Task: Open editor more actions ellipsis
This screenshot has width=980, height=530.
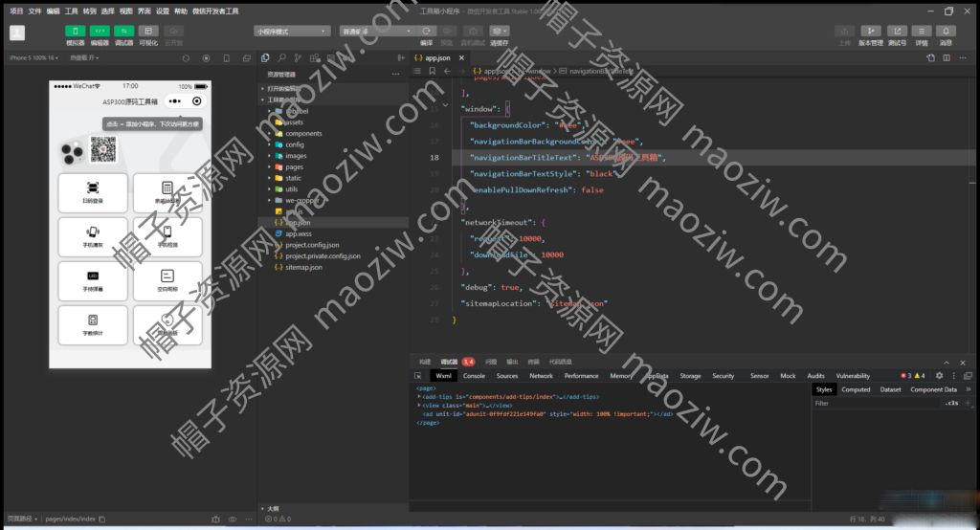Action: pos(963,58)
